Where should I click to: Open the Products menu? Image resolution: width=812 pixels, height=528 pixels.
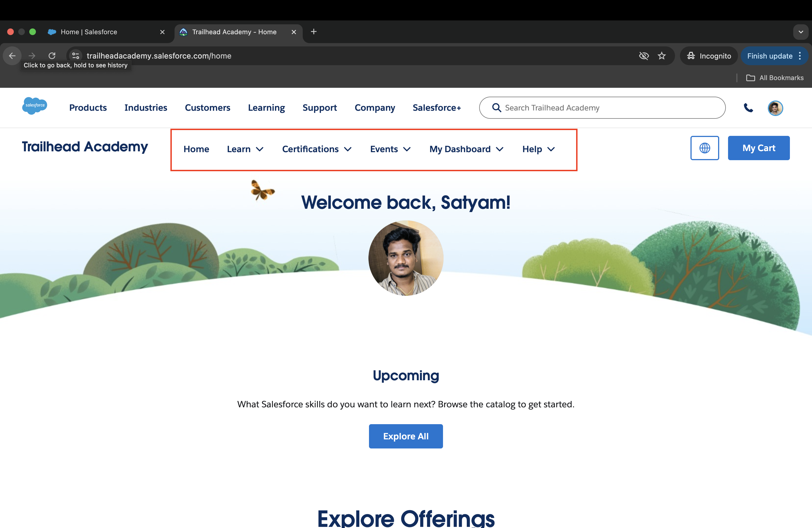(88, 108)
